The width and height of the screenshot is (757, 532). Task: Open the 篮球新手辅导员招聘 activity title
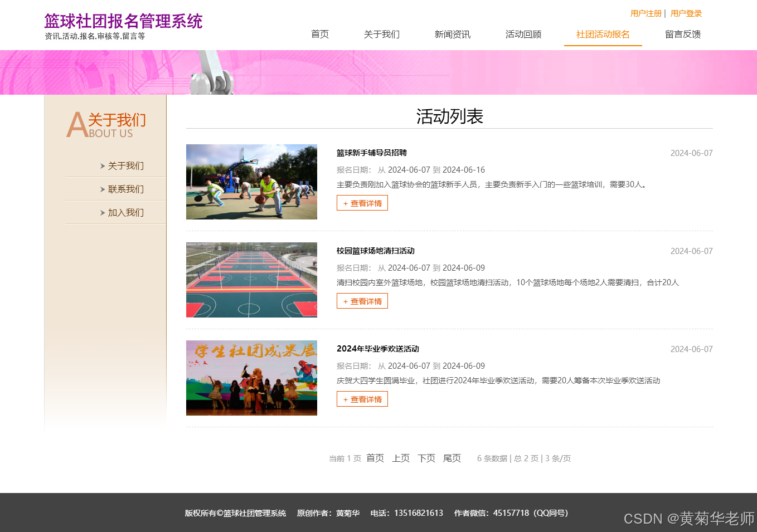(x=372, y=153)
